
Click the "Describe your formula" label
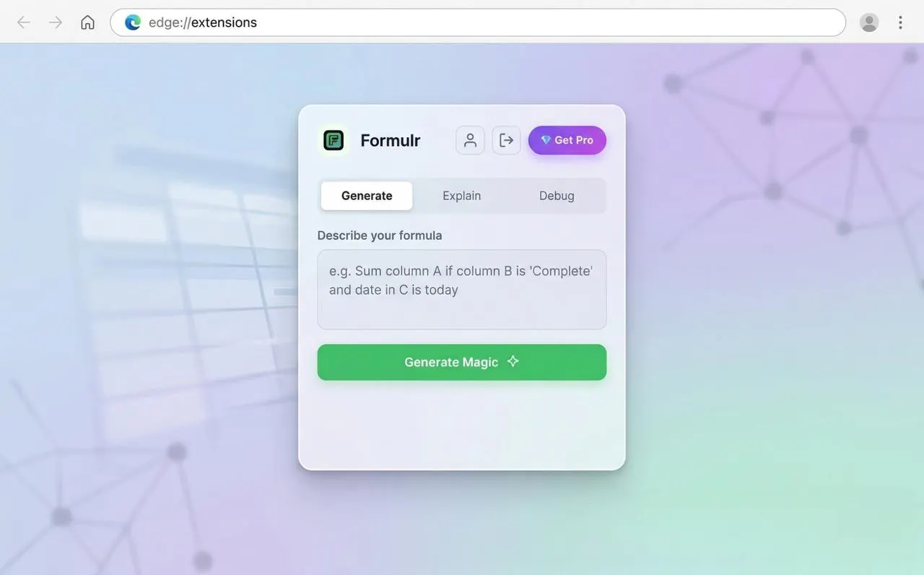(380, 235)
